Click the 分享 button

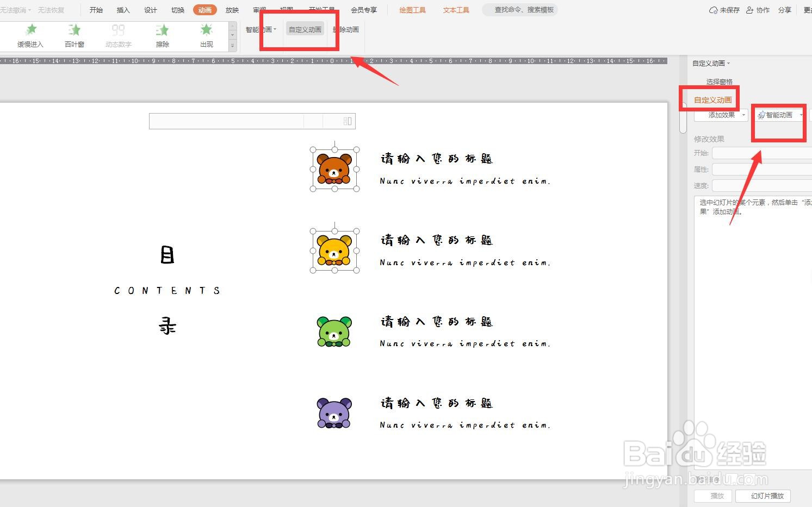point(785,10)
